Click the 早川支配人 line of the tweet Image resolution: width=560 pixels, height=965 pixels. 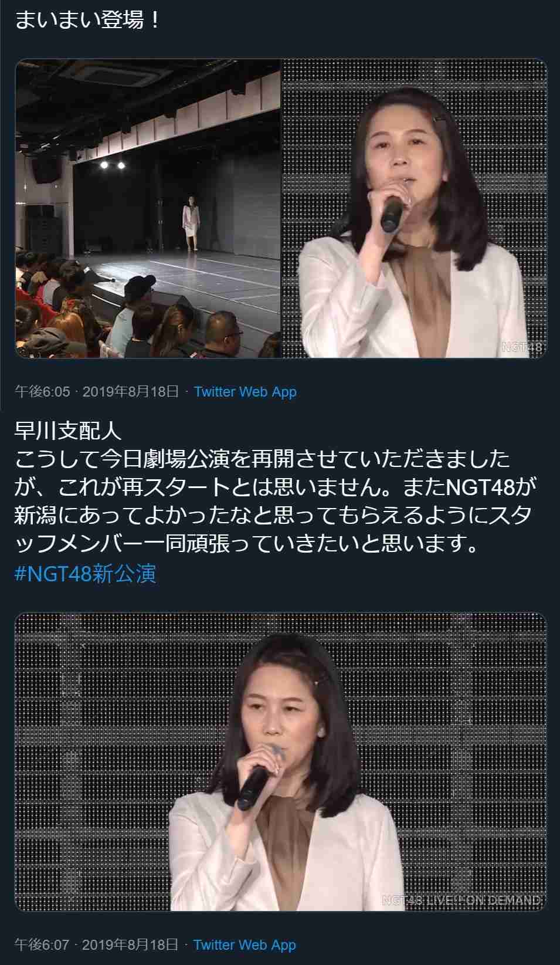click(x=68, y=431)
